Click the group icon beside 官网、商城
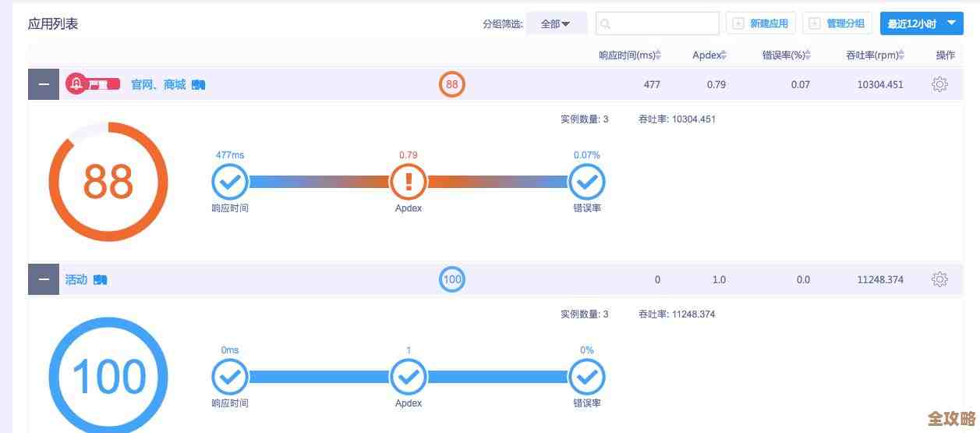The height and width of the screenshot is (433, 980). pos(198,84)
